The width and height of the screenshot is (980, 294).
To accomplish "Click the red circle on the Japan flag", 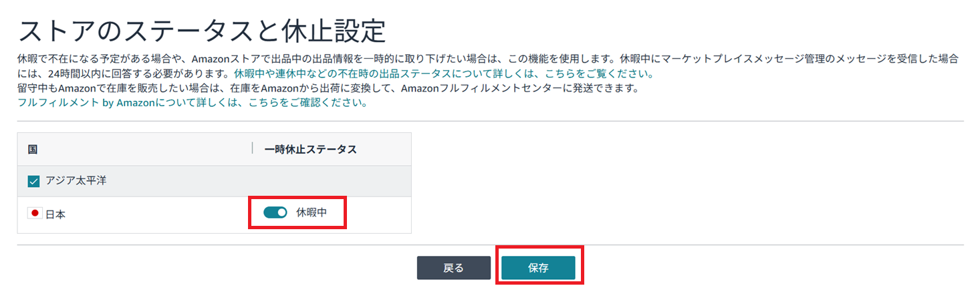I will 35,214.
